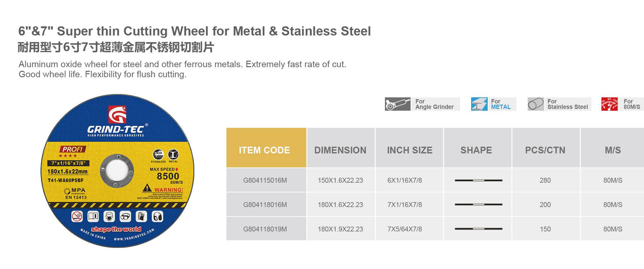
Task: Click item code G804118019M
Action: (265, 229)
